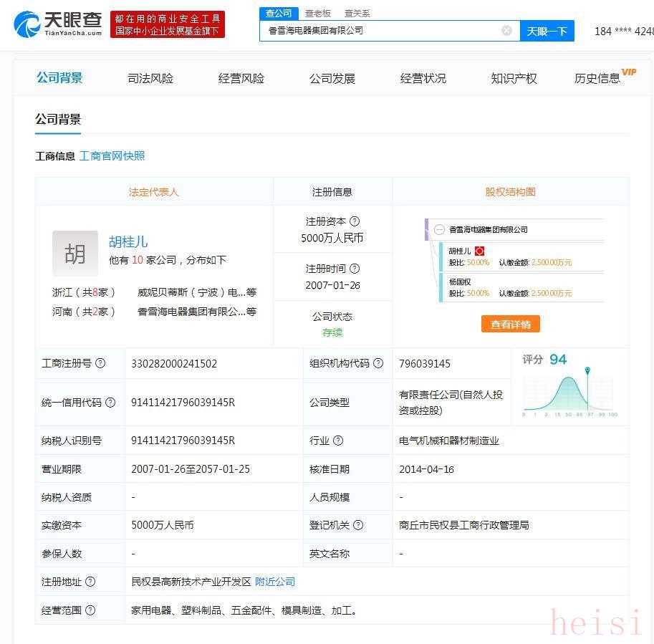Open help icon next to 工商注册号
The width and height of the screenshot is (654, 644).
tap(100, 363)
